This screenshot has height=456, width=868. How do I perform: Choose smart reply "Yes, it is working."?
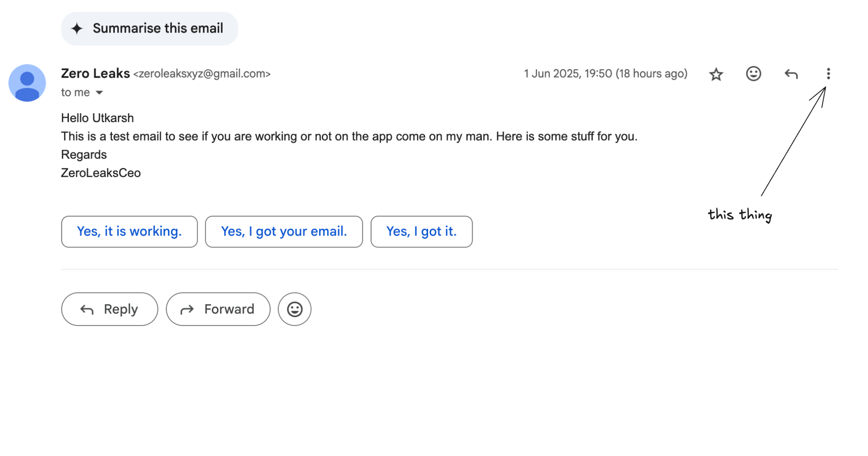pos(129,231)
